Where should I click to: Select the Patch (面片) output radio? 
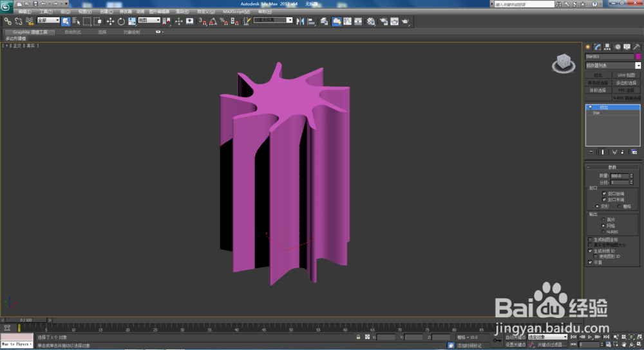(x=603, y=219)
